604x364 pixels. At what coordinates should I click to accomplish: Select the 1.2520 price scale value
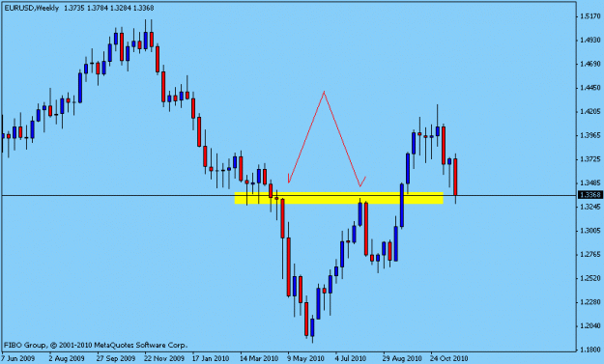(x=590, y=278)
